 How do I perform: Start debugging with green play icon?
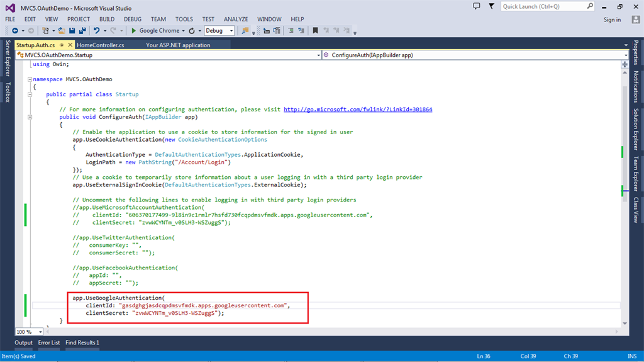134,30
